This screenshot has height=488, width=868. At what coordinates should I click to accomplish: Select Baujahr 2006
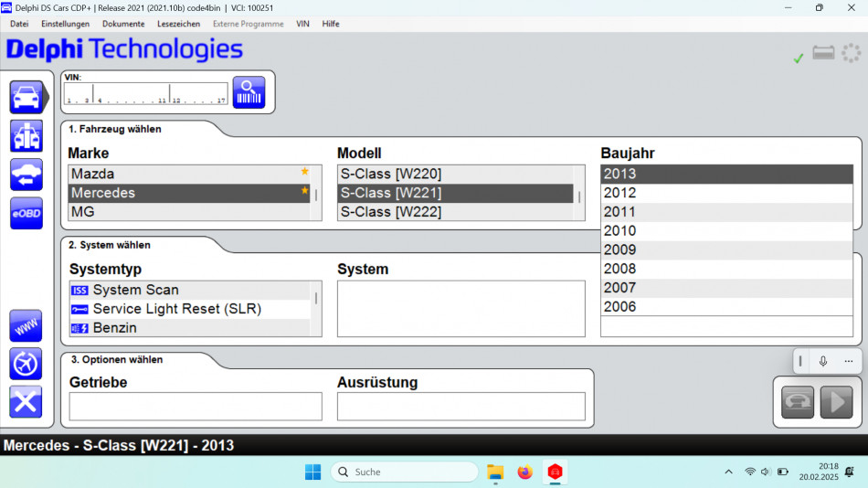727,306
